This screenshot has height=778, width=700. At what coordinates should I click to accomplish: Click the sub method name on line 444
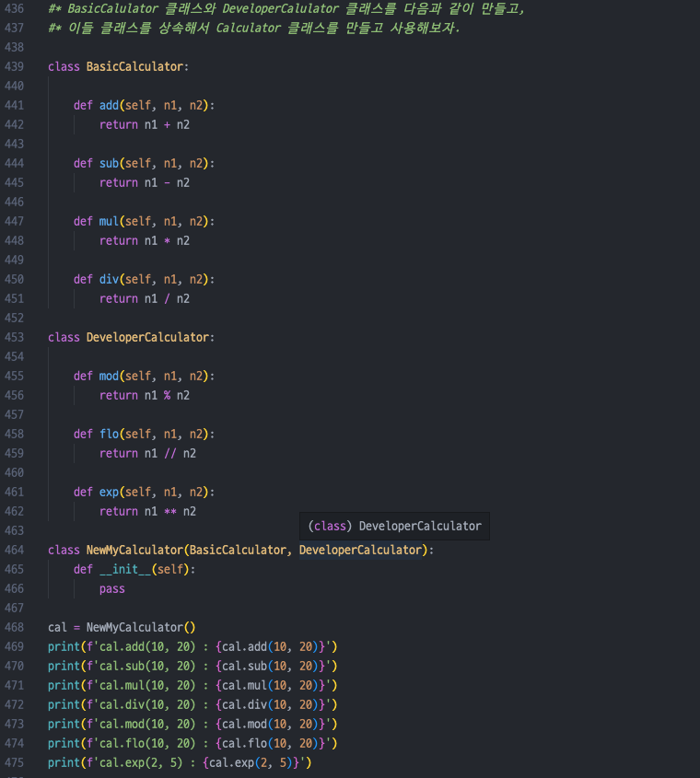click(x=109, y=163)
